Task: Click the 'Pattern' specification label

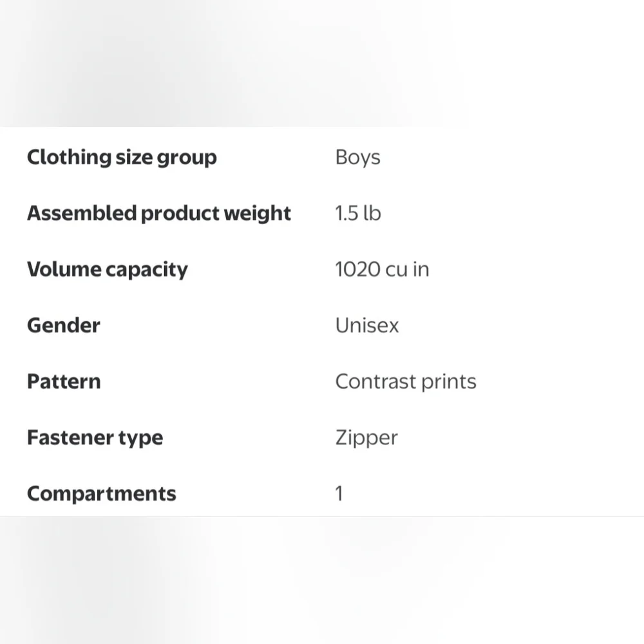Action: pyautogui.click(x=64, y=382)
